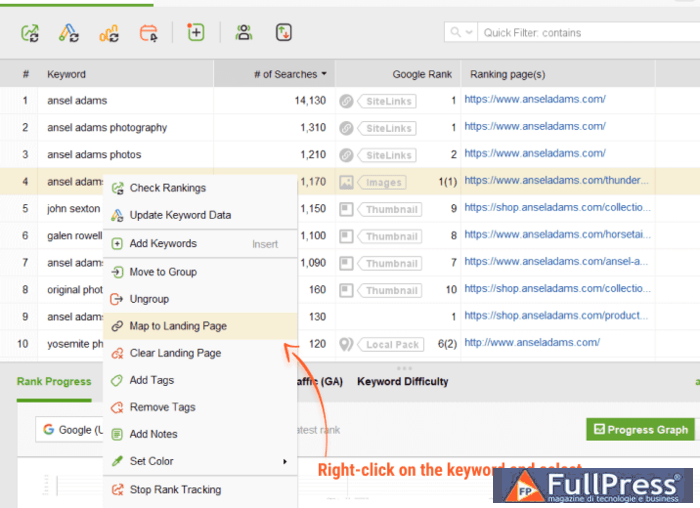This screenshot has width=700, height=508.
Task: Select Map to Landing Page entry
Action: click(x=200, y=326)
